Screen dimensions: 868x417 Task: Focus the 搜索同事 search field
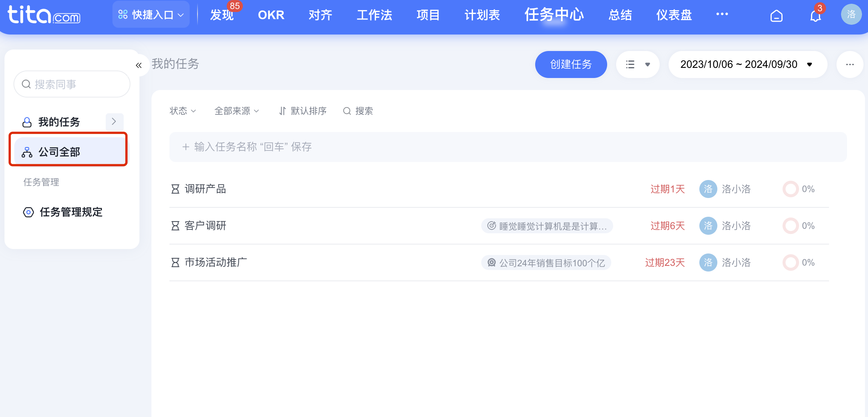pyautogui.click(x=72, y=84)
